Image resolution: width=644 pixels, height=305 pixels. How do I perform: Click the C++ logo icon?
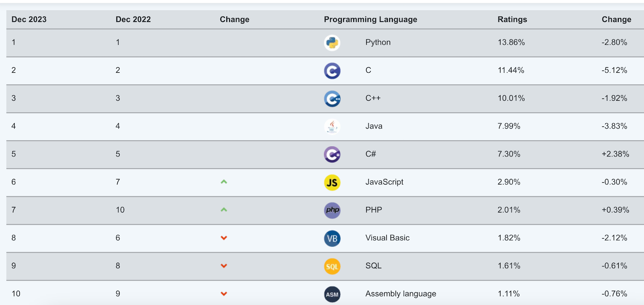(332, 98)
